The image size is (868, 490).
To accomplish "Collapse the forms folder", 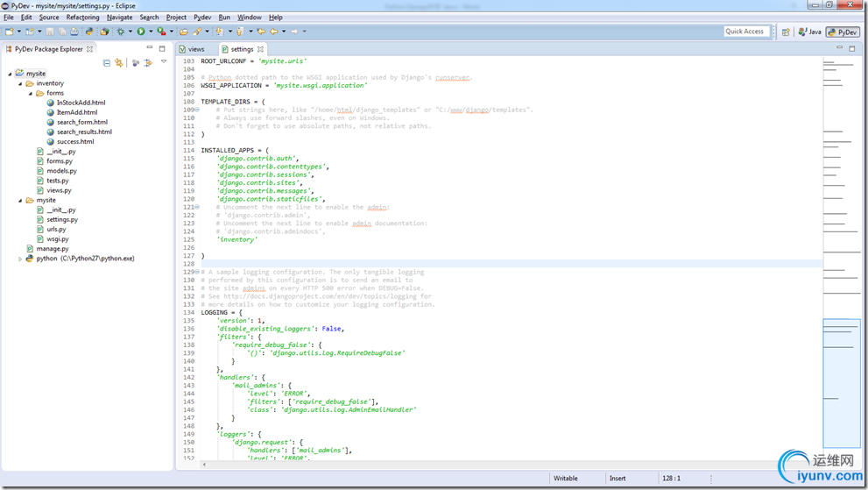I will coord(31,94).
